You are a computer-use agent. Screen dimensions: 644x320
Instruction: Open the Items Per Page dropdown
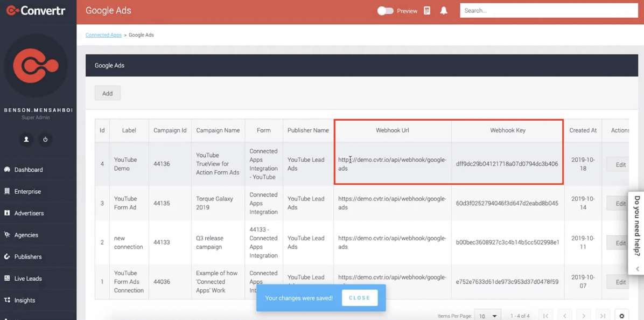click(487, 316)
